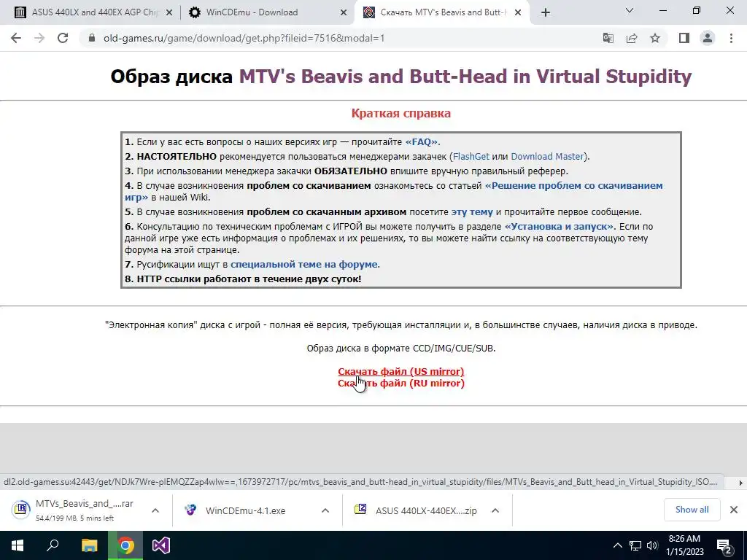Open Visual Studio from taskbar
Viewport: 747px width, 560px height.
pos(161,545)
